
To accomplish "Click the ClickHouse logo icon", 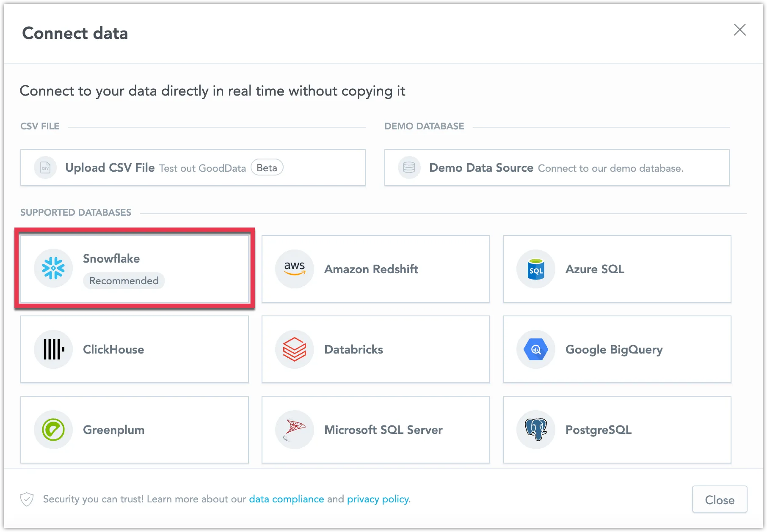I will point(53,349).
